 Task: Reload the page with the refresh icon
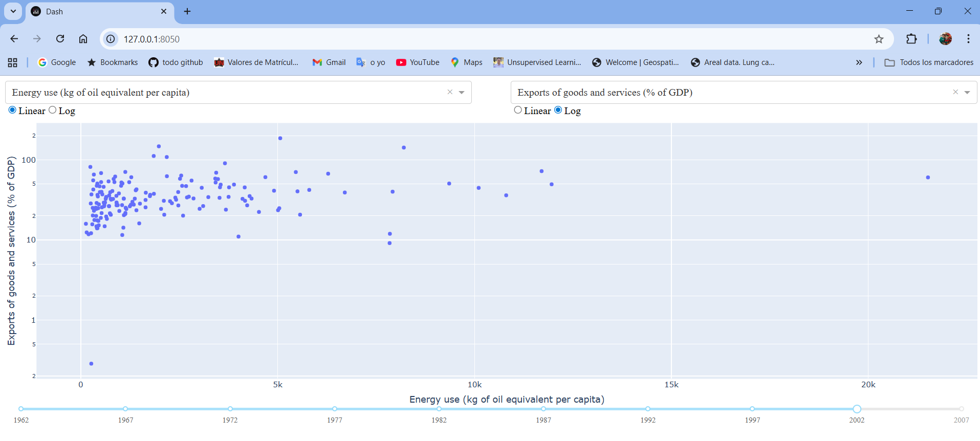point(60,39)
